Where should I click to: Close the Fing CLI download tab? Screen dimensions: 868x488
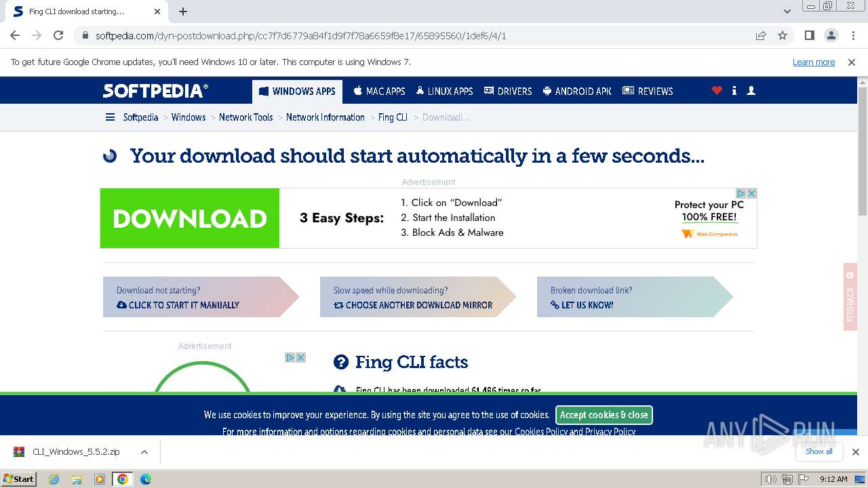pos(157,12)
